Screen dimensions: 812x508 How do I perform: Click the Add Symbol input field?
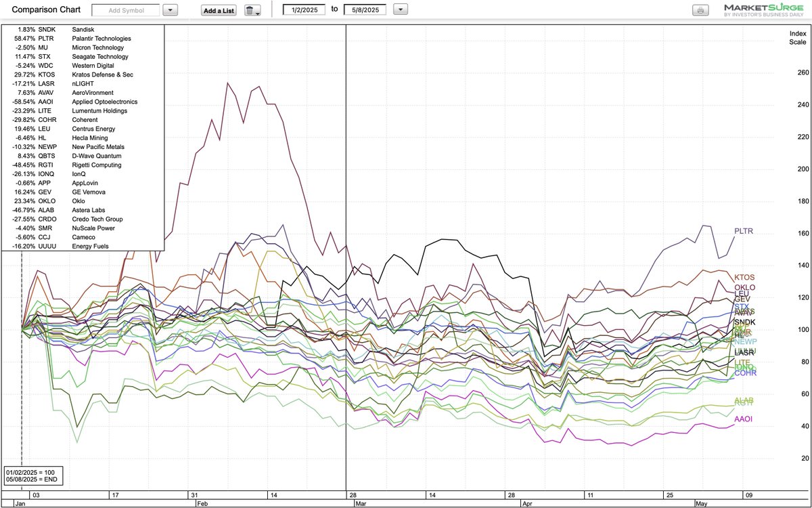127,10
